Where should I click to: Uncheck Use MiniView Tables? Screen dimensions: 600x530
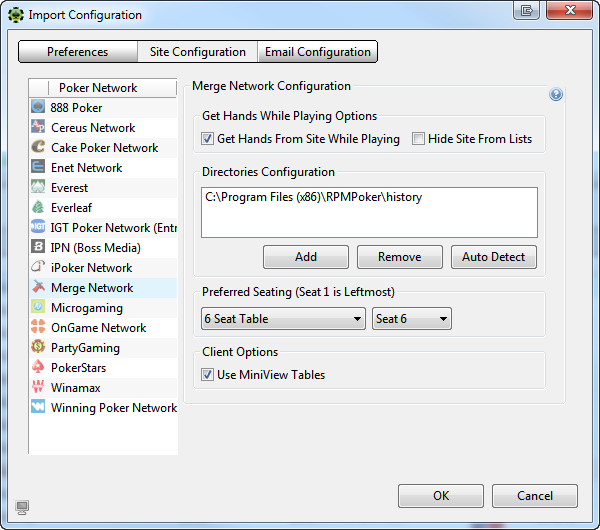[x=207, y=375]
